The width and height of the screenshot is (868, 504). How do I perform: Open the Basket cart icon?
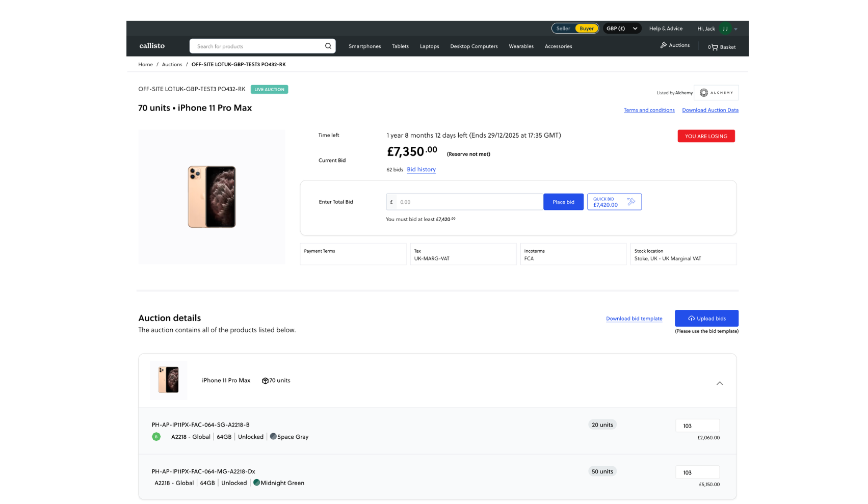click(x=715, y=47)
